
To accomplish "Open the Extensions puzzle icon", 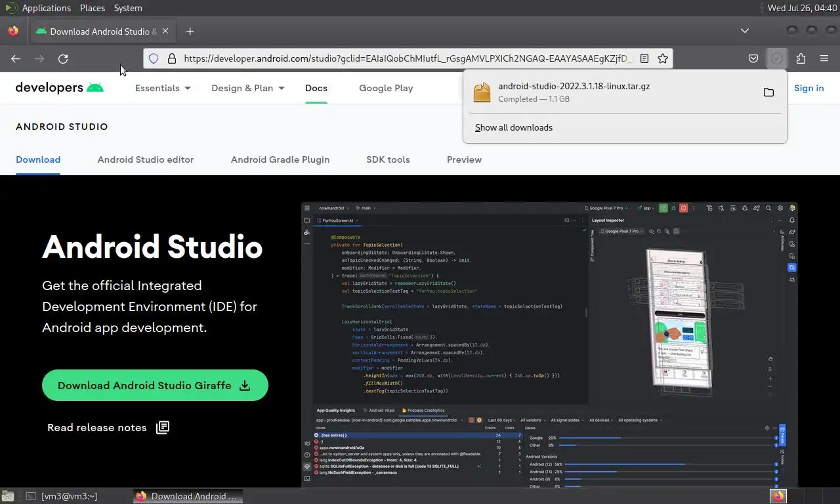I will click(x=801, y=58).
